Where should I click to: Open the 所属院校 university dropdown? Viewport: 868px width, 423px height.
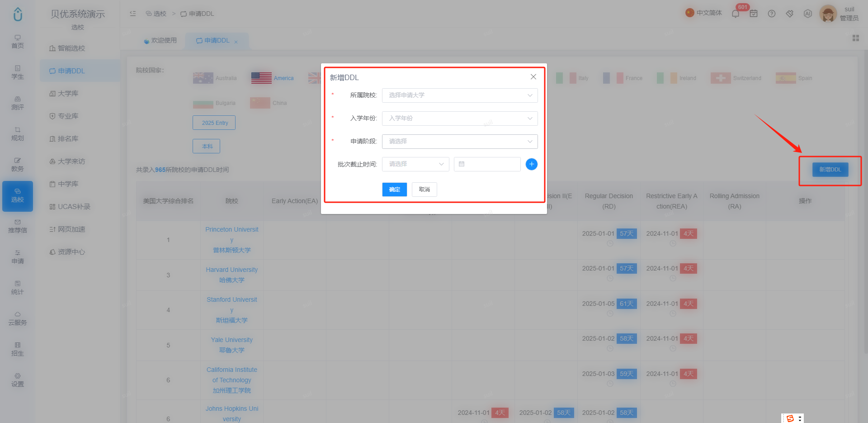(460, 95)
